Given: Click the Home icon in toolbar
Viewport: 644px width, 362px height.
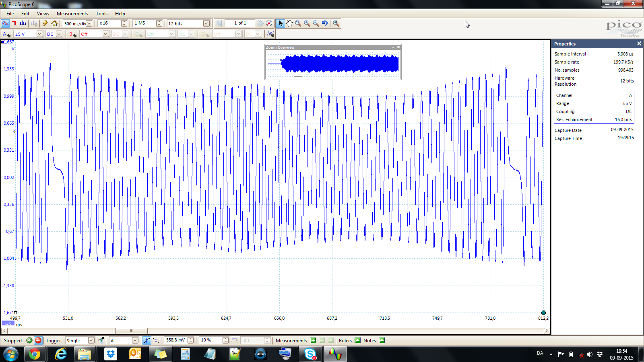Looking at the screenshot, I should [54, 23].
